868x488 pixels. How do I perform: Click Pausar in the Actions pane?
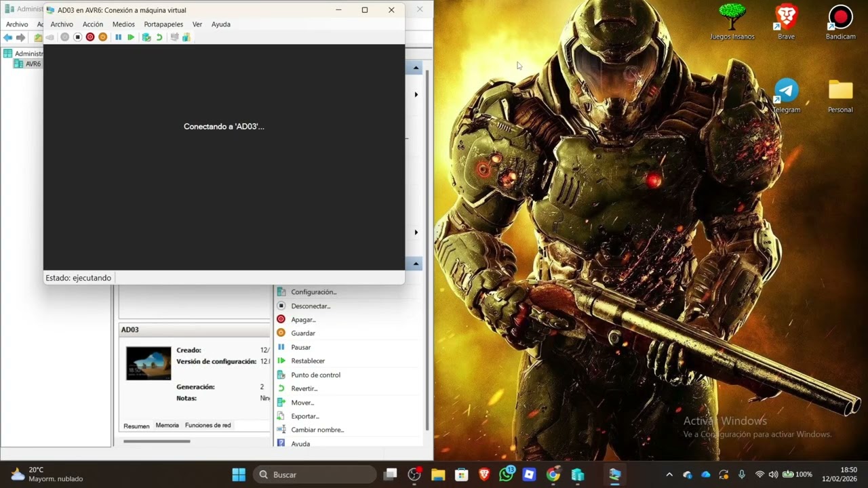301,348
